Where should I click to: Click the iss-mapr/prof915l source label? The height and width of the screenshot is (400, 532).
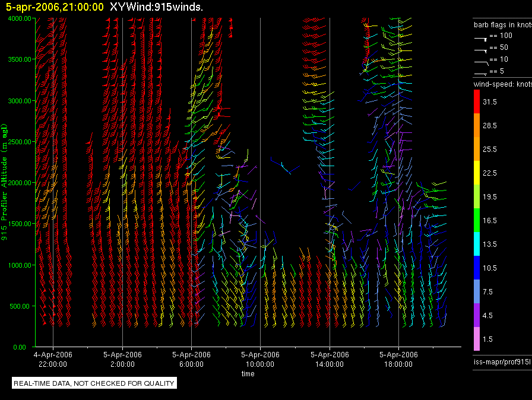[501, 361]
